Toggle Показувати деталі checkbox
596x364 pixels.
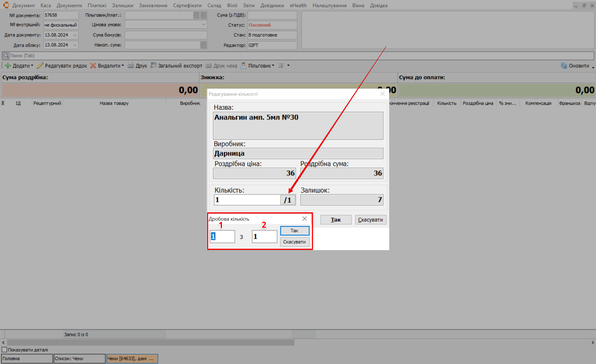(4, 350)
